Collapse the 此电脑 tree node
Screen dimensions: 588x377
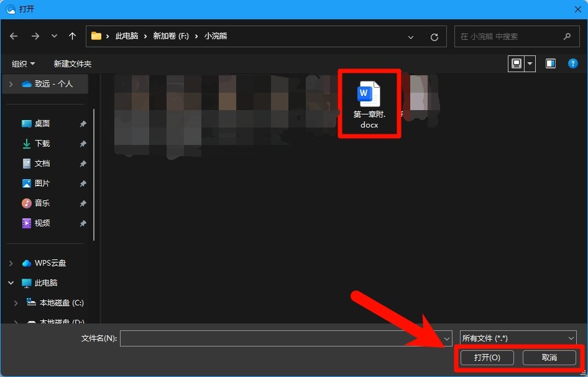11,283
